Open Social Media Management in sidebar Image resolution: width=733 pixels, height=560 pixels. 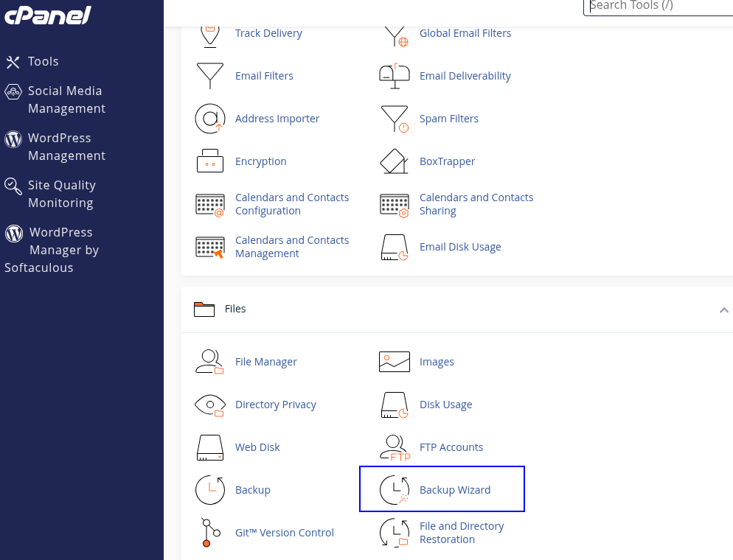pyautogui.click(x=67, y=99)
